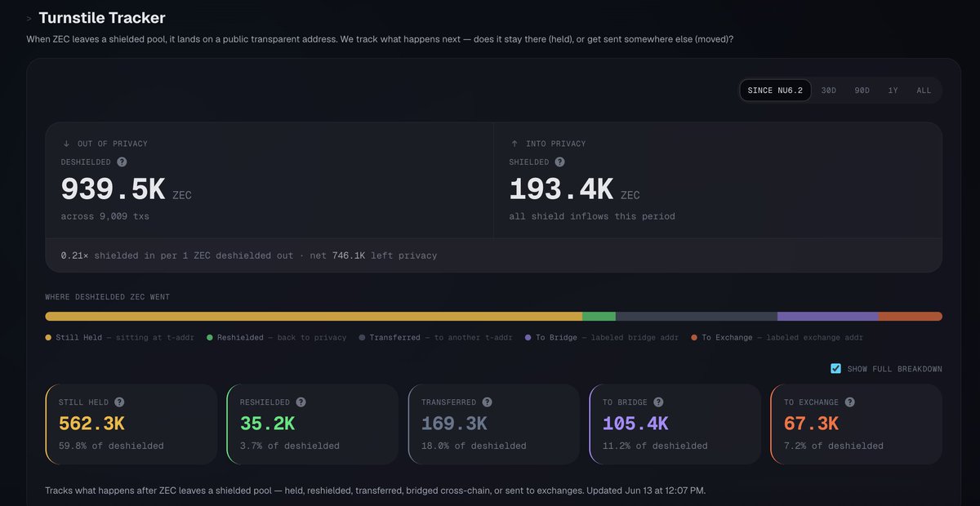Click the Still Held legend dot
980x506 pixels.
[48, 337]
